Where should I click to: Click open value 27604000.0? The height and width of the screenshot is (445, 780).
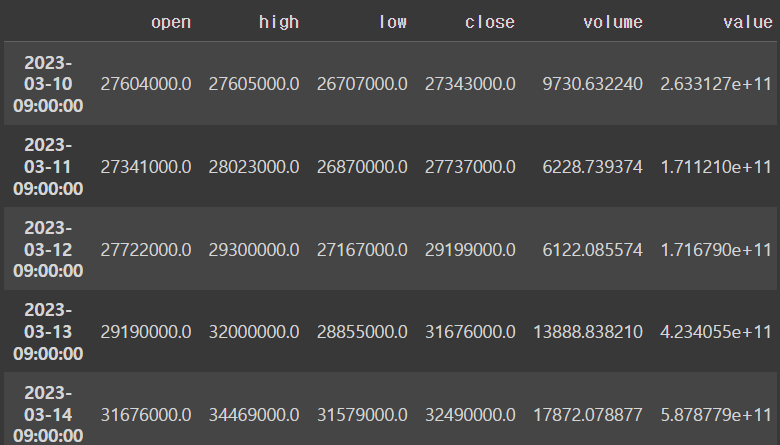tap(146, 84)
